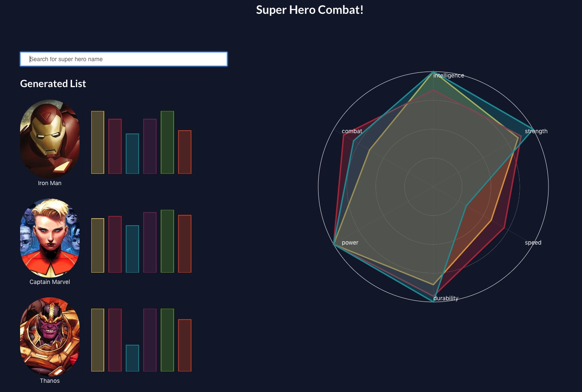582x392 pixels.
Task: Click the 'strength' radar axis label
Action: 536,131
